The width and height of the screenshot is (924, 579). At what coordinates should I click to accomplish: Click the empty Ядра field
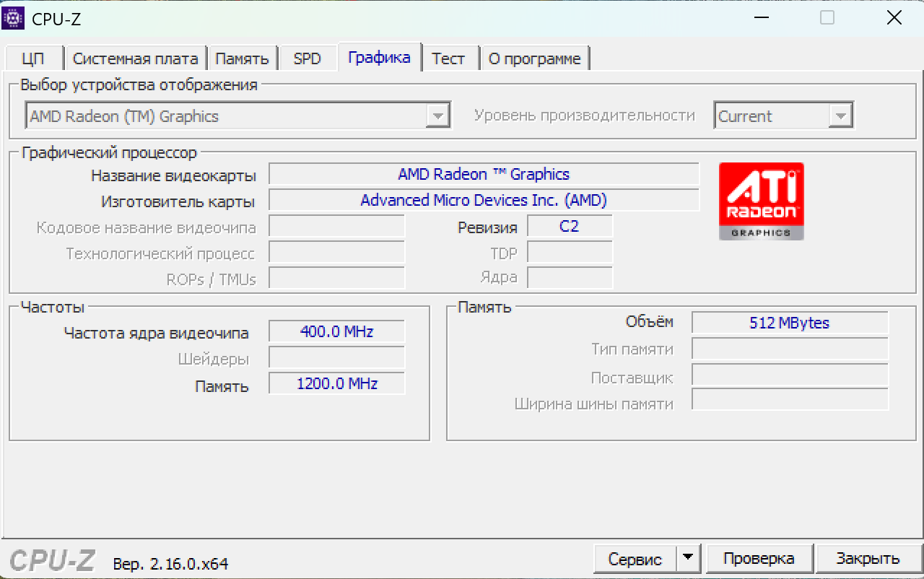point(570,278)
